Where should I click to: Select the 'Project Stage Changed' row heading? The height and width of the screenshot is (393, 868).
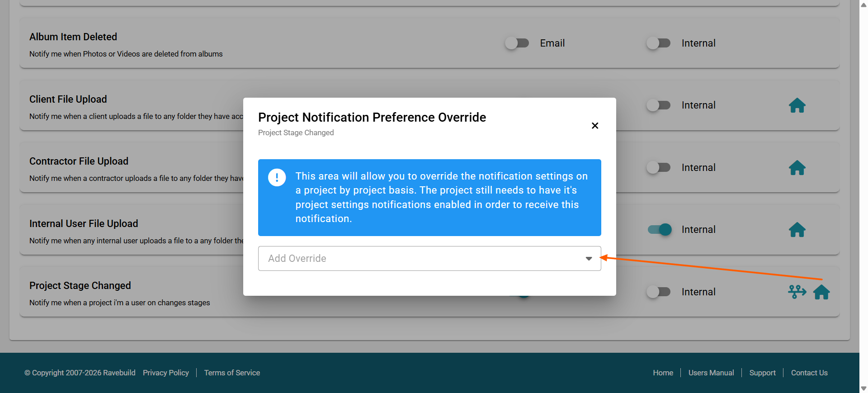pos(80,285)
